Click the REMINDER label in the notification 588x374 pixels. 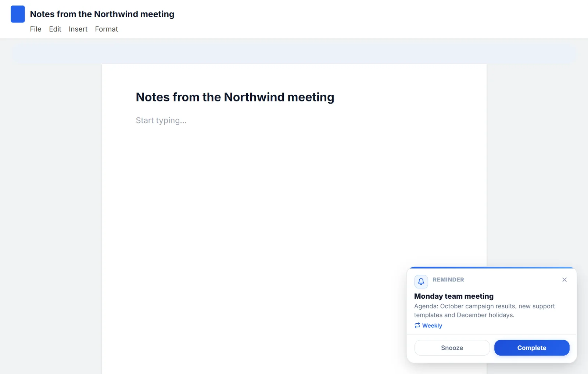click(448, 280)
